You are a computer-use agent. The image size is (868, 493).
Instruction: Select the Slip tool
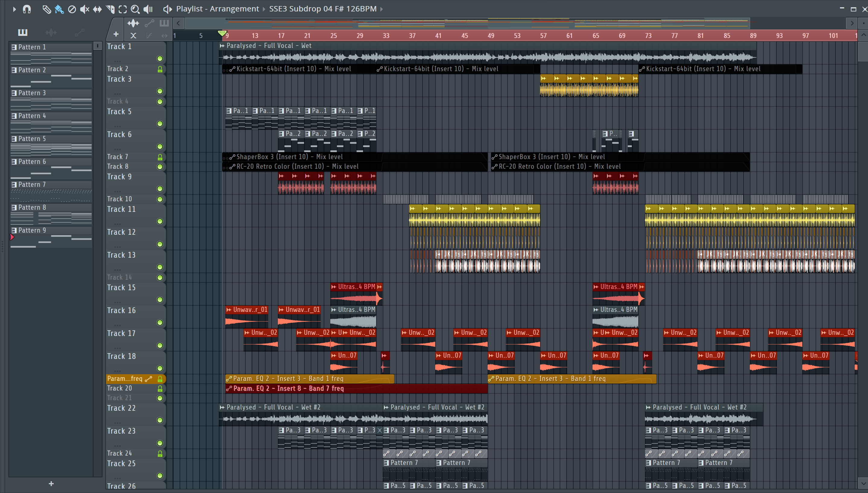(97, 9)
